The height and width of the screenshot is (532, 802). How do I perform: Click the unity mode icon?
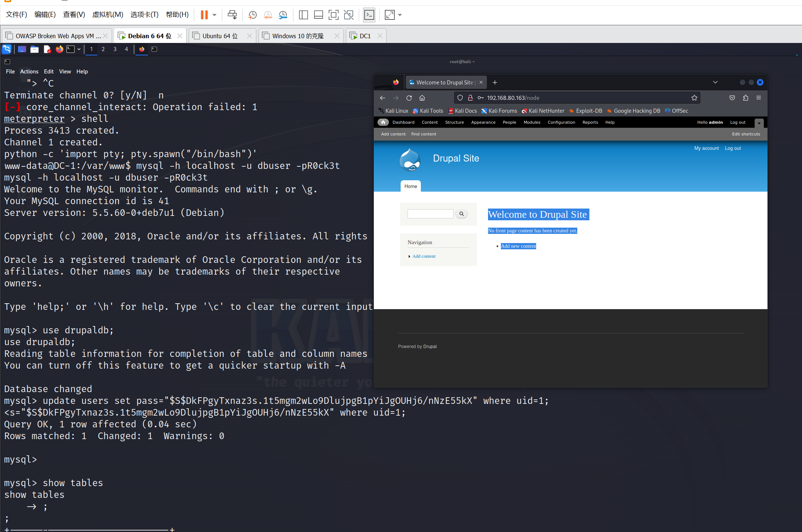click(348, 15)
